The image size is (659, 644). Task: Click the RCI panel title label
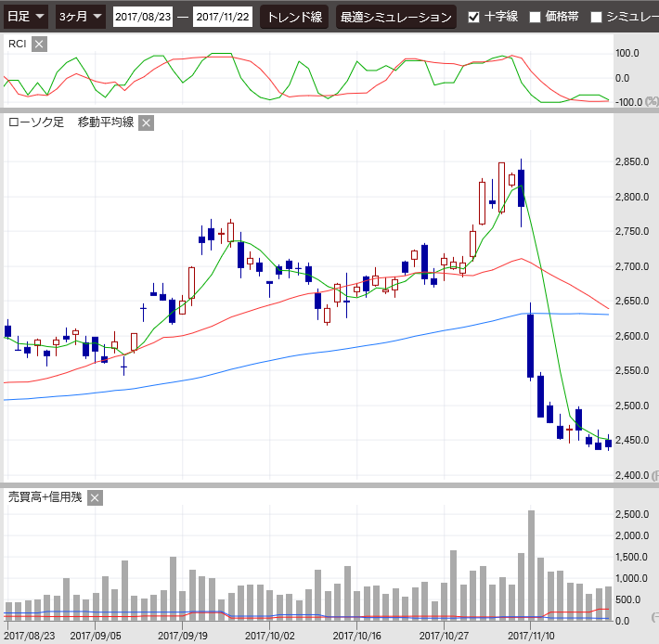pyautogui.click(x=17, y=45)
